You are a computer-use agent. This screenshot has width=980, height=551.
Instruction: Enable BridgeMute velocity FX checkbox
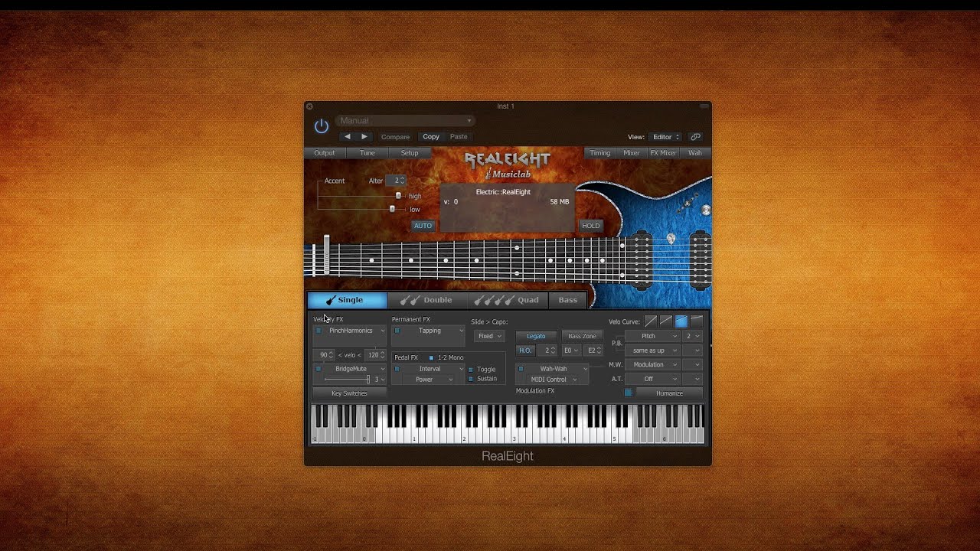coord(318,369)
